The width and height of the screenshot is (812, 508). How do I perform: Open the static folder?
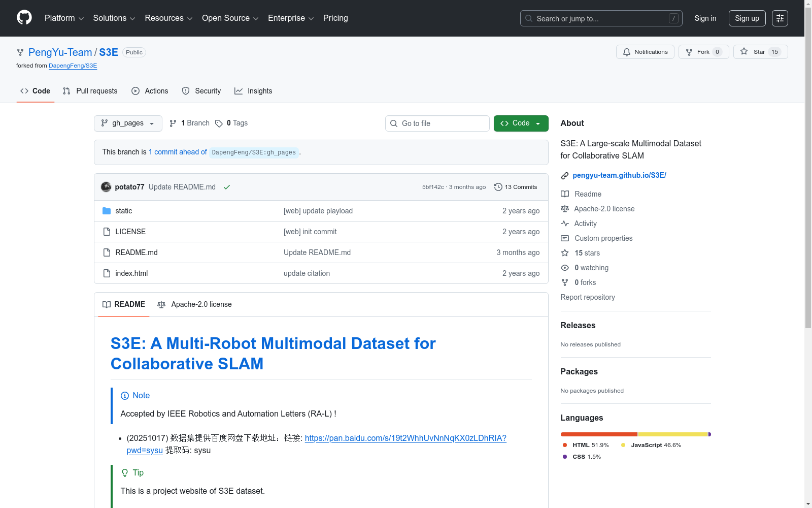coord(124,211)
